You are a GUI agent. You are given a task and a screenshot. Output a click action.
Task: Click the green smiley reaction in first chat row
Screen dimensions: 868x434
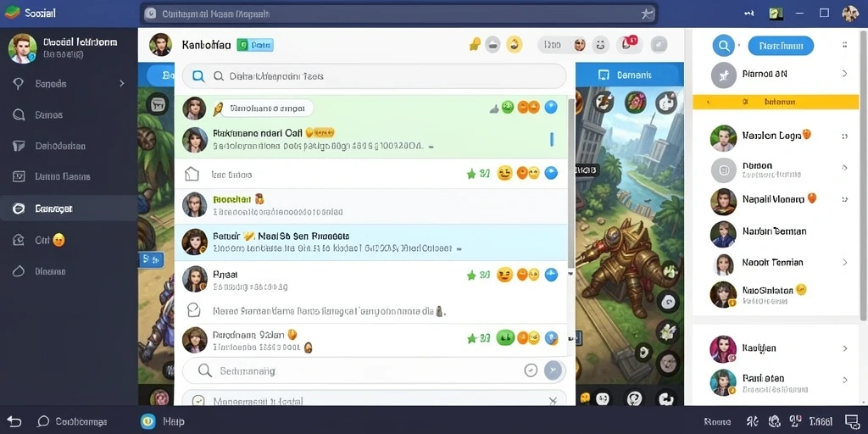click(507, 108)
